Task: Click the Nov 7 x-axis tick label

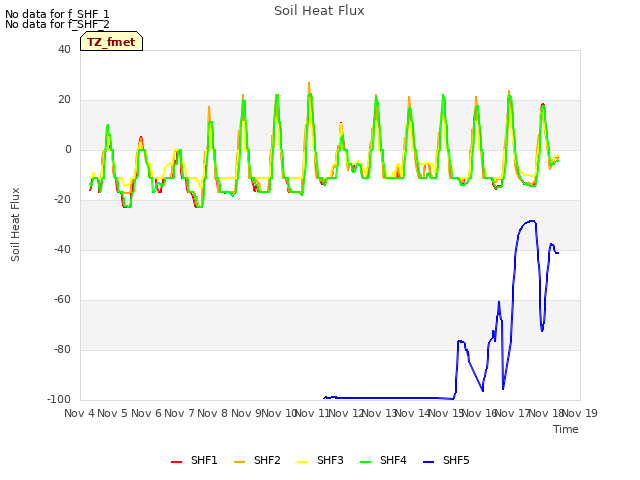Action: coord(179,413)
